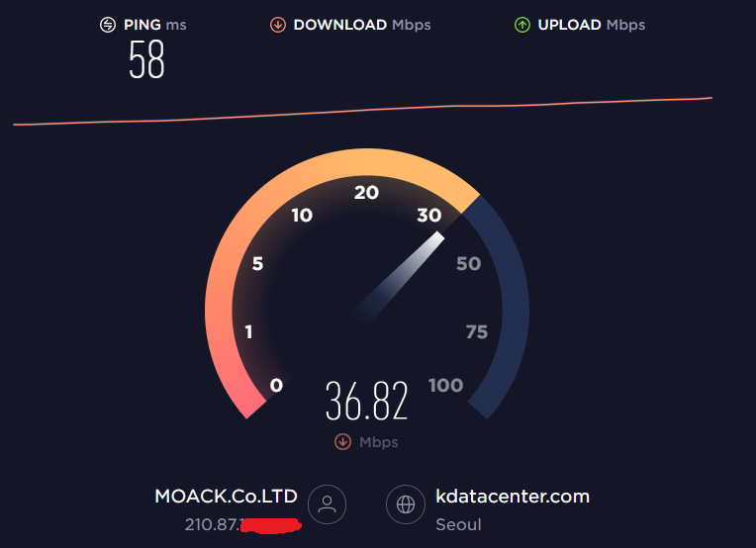The image size is (756, 548).
Task: Open the kdatacenter.com server link
Action: (x=513, y=497)
